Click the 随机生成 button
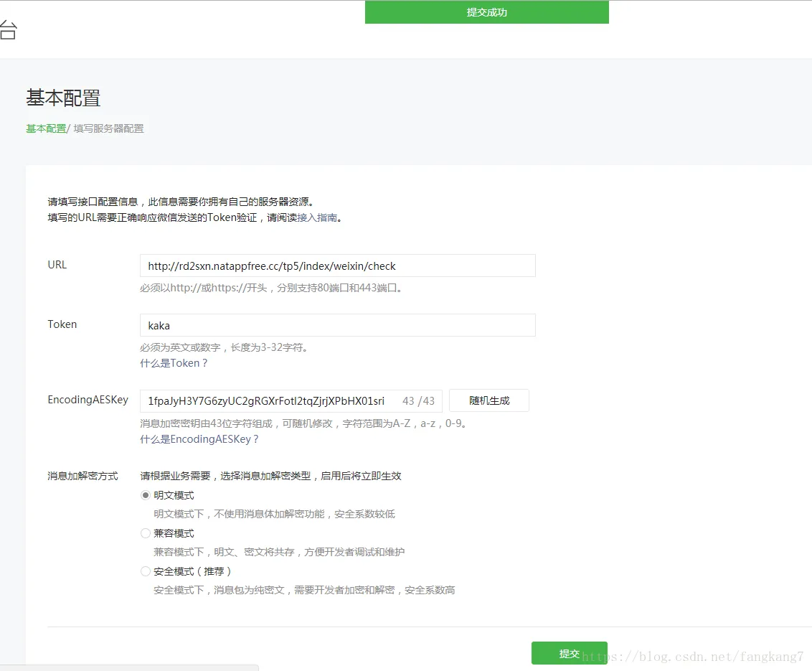The height and width of the screenshot is (671, 812). pyautogui.click(x=489, y=401)
